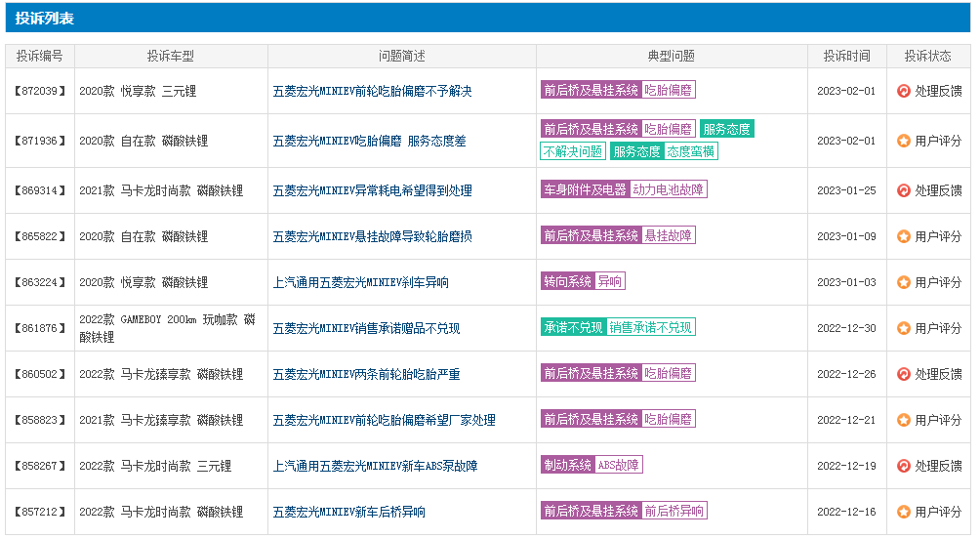980x539 pixels.
Task: Click the 处理反馈 status icon for complaint 872039
Action: click(x=903, y=91)
